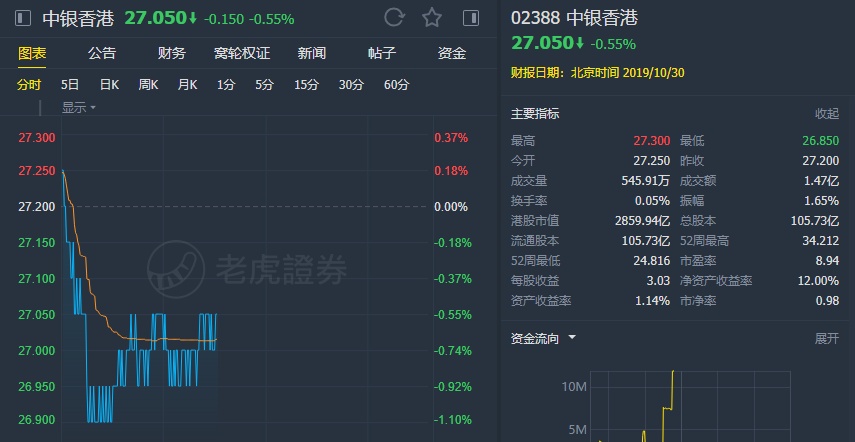The image size is (855, 442).
Task: Click the 财报日期 2019/10/30 notice
Action: click(x=598, y=73)
